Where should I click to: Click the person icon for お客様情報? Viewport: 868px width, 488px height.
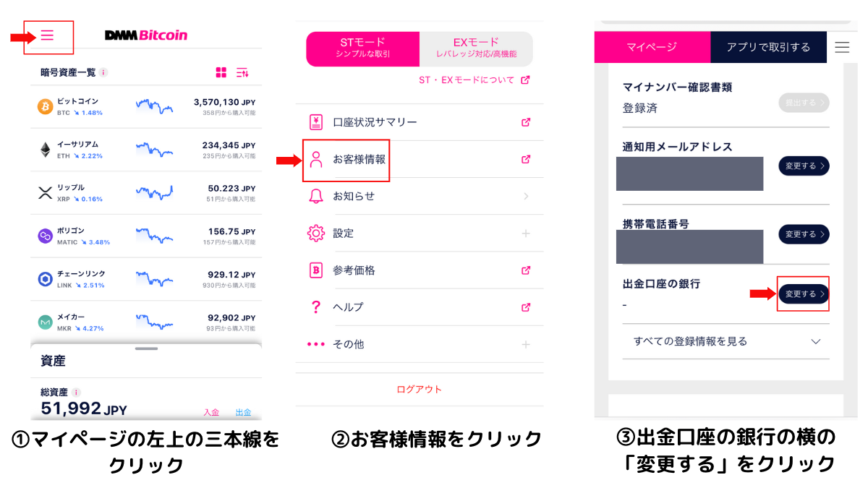click(316, 159)
